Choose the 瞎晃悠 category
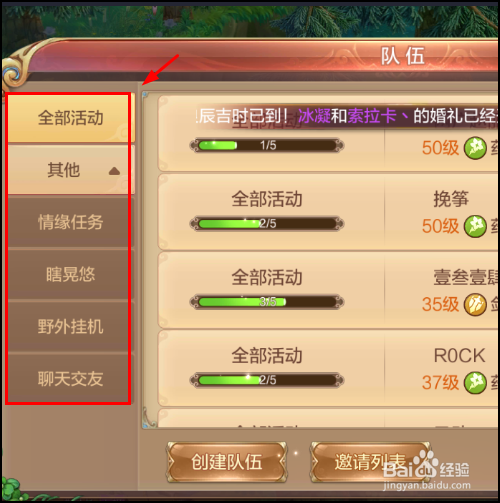500x503 pixels. click(x=71, y=274)
